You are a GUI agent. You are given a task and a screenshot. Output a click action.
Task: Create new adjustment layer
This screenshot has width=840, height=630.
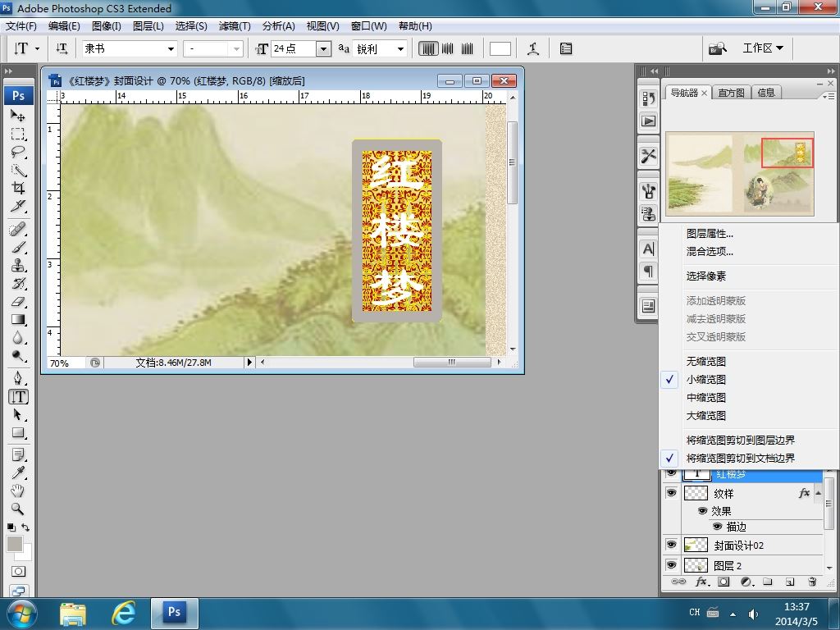click(x=746, y=582)
